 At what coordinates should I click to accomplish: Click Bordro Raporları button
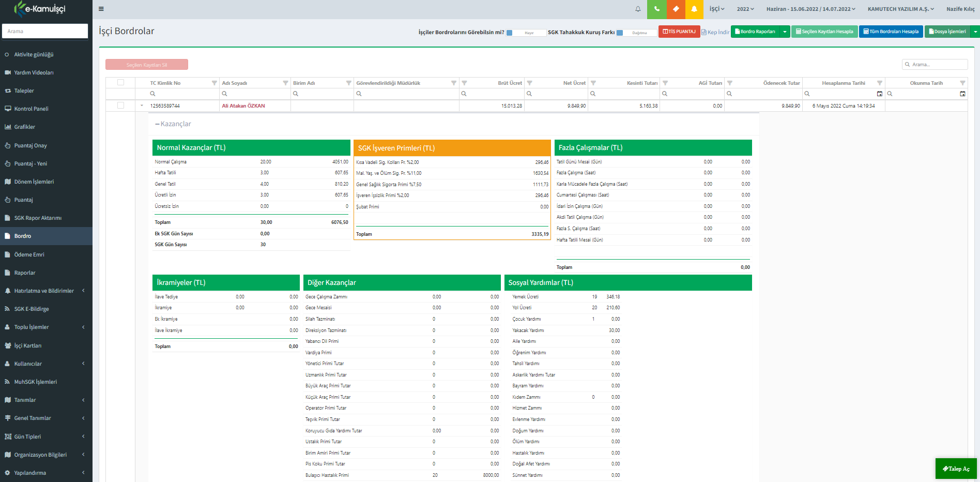click(755, 32)
